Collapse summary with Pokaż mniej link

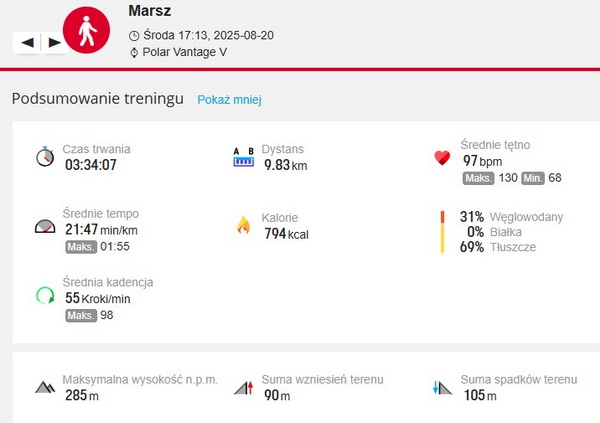coord(229,100)
